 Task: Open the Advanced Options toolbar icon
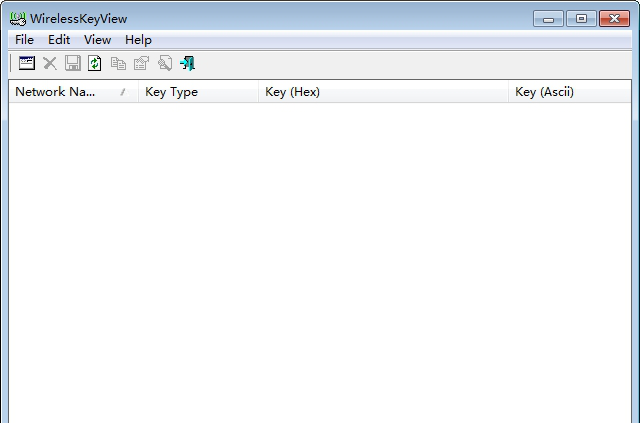point(27,63)
